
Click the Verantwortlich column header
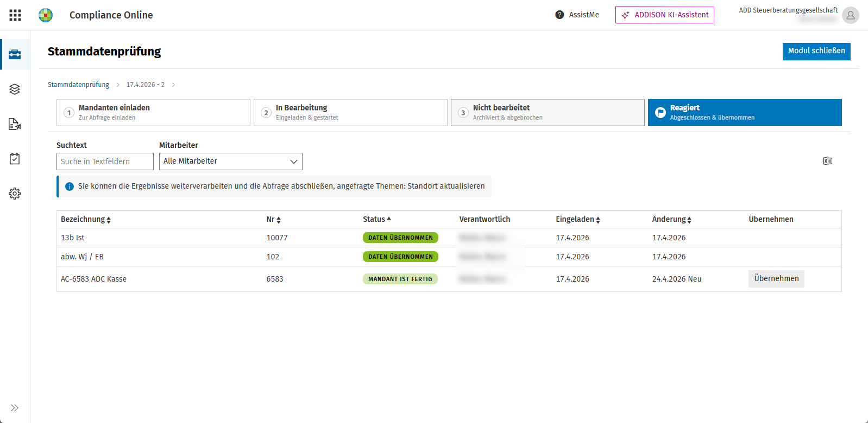point(485,220)
